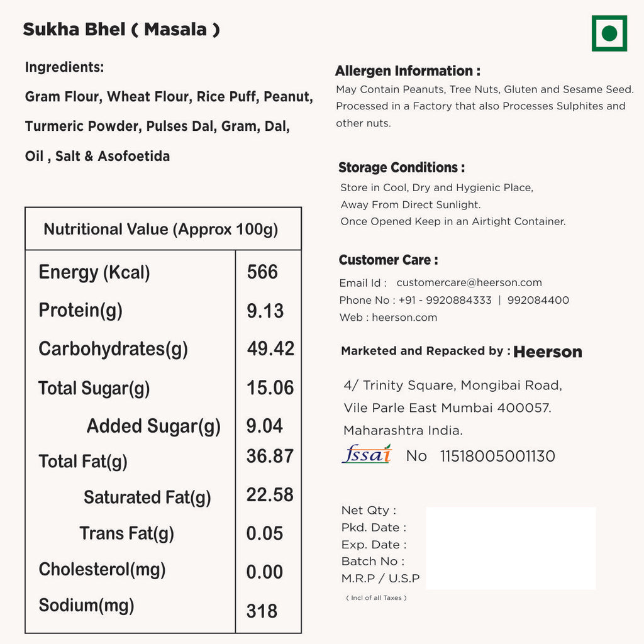Select the Protein(g) row label
Screen dimensions: 644x644
pyautogui.click(x=80, y=311)
